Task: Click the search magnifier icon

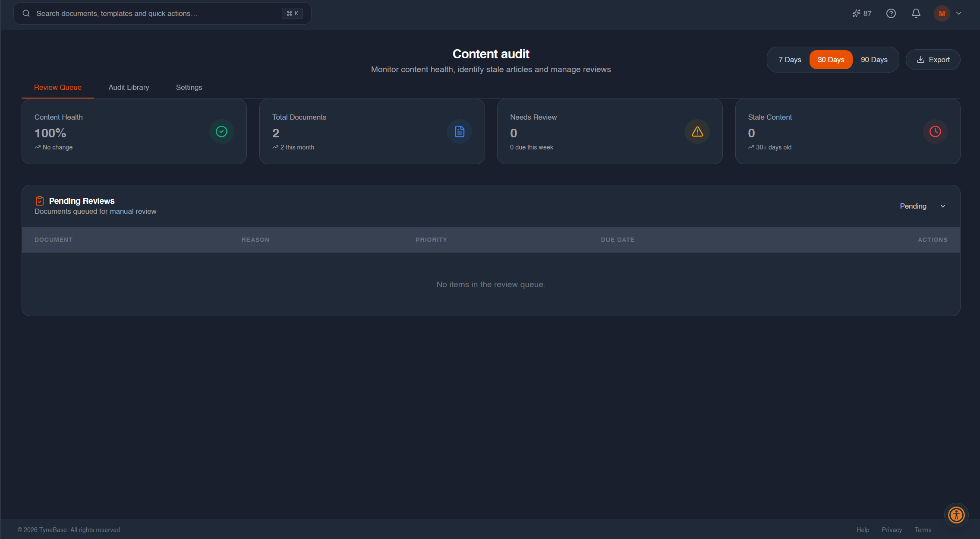Action: pos(26,13)
